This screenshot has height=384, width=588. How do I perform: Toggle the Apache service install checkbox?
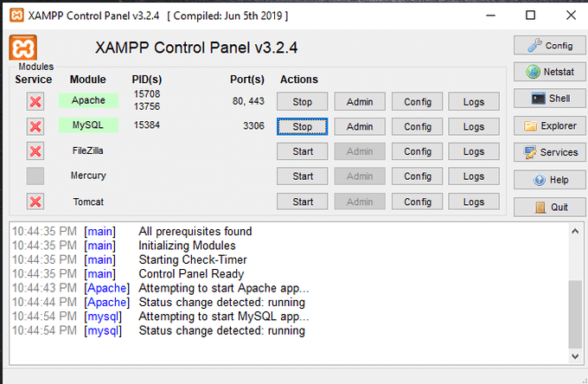click(35, 101)
